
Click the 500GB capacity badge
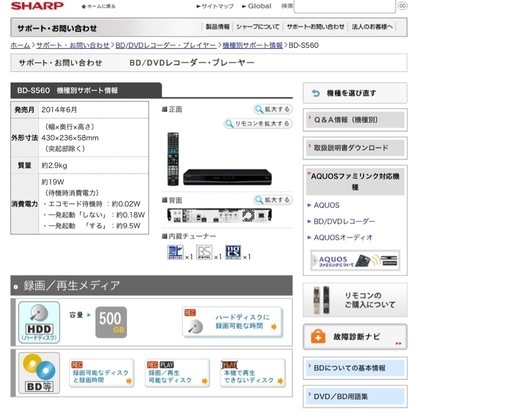tap(111, 322)
